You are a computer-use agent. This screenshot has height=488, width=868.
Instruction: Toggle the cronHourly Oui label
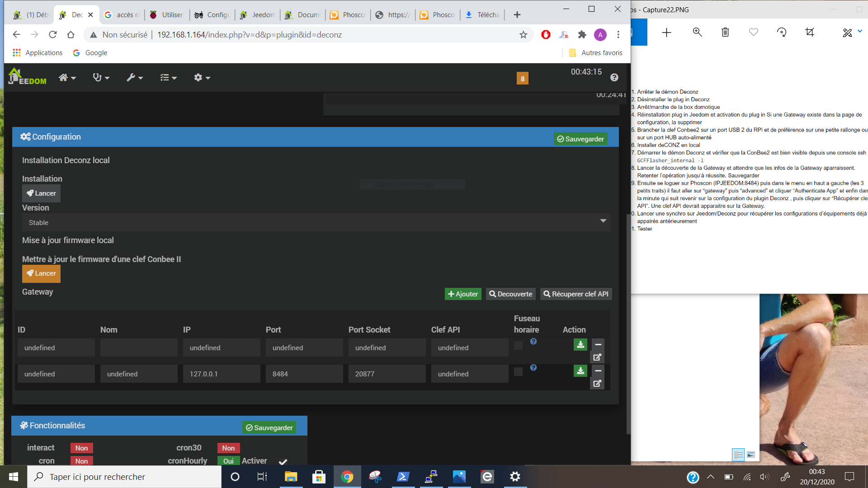(228, 461)
